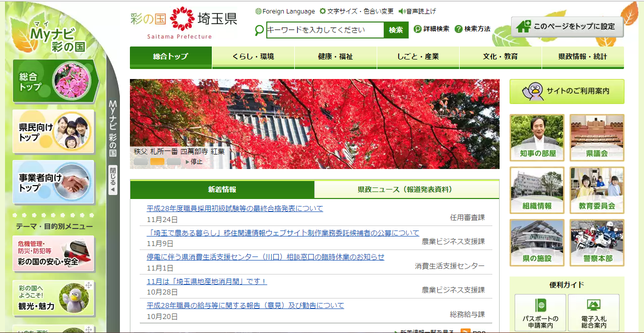
Task: Open the 知事の部屋 thumbnail
Action: pyautogui.click(x=537, y=137)
